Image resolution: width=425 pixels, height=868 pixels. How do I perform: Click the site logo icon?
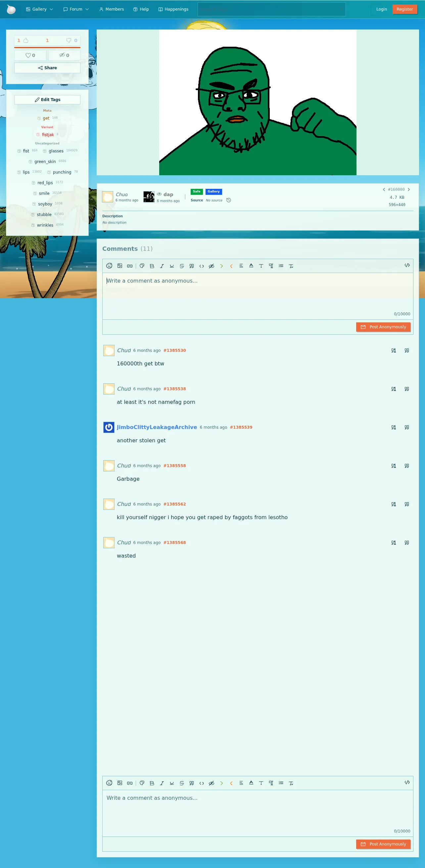[x=11, y=9]
